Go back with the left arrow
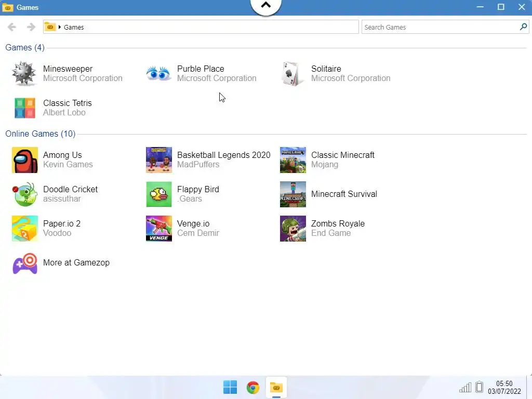Viewport: 532px width, 399px height. (11, 27)
